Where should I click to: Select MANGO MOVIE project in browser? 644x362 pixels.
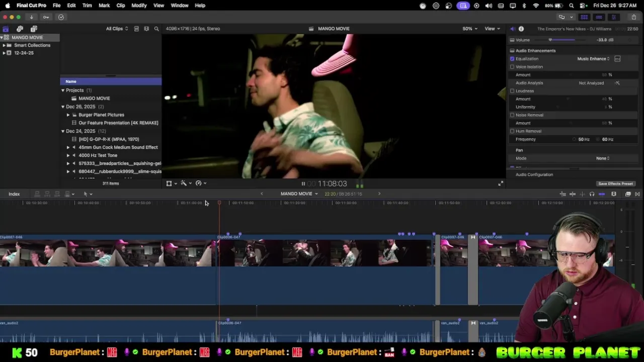94,99
